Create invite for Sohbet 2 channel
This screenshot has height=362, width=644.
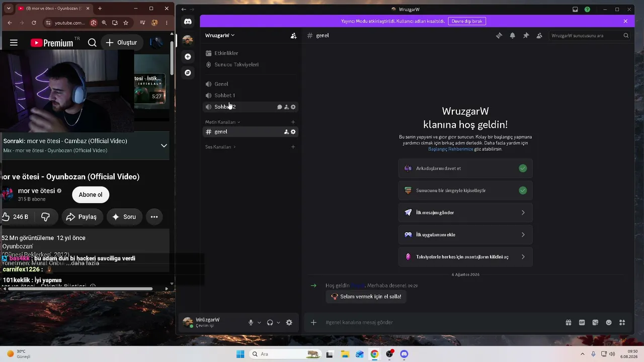click(286, 107)
